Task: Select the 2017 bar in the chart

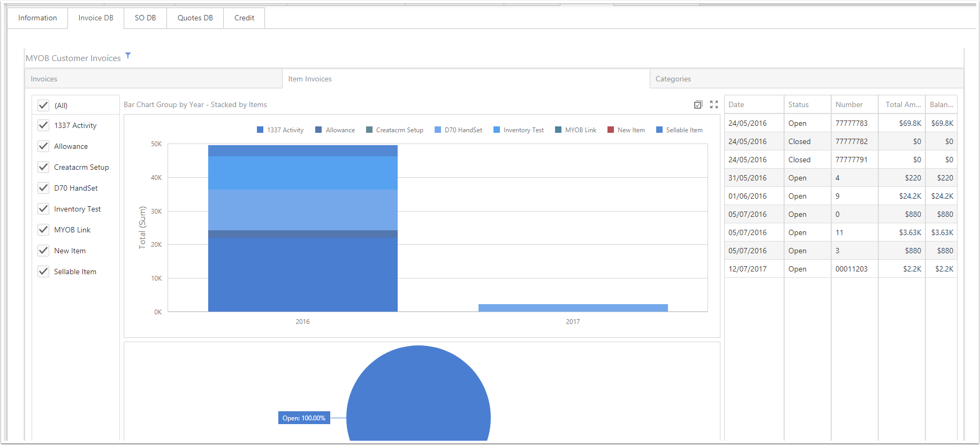Action: 573,308
